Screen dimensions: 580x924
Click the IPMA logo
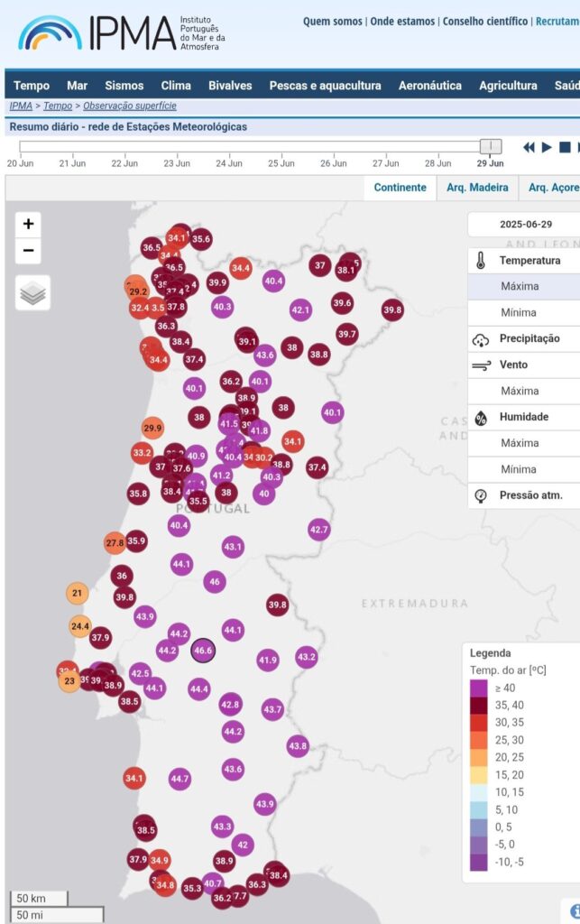[x=122, y=33]
